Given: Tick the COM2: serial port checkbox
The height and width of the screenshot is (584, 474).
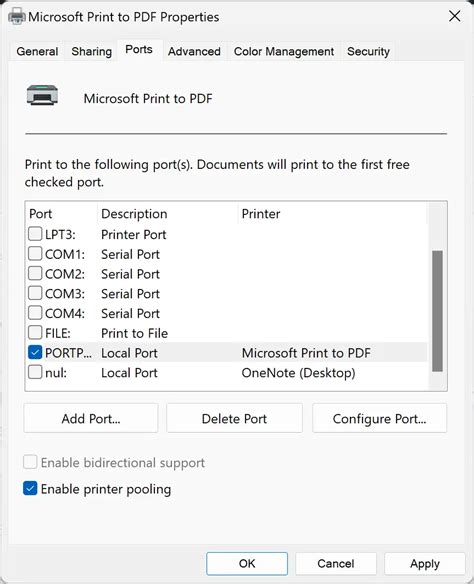Looking at the screenshot, I should [35, 274].
